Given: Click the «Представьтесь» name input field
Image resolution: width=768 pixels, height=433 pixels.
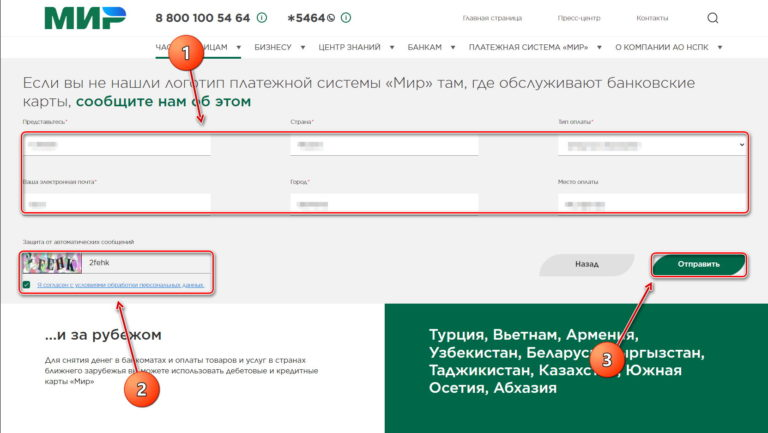Looking at the screenshot, I should [117, 145].
